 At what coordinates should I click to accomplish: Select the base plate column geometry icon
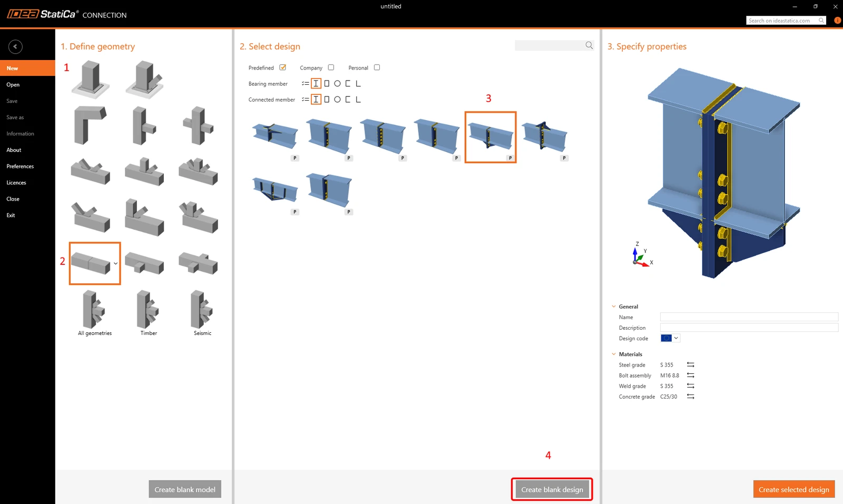[x=91, y=79]
